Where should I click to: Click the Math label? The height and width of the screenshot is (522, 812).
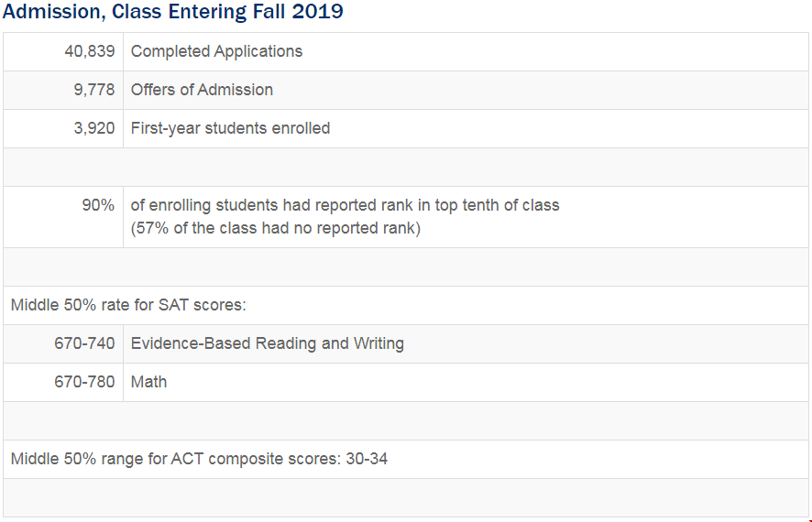tap(148, 382)
